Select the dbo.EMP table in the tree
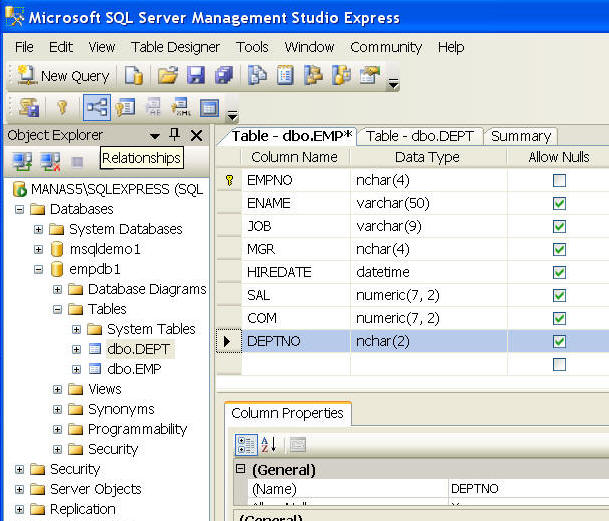 point(134,369)
